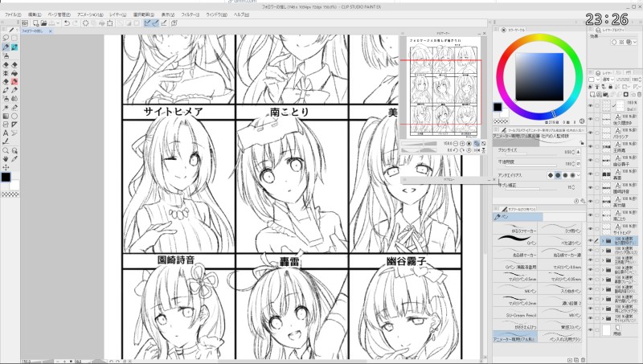Select the Text (A) tool

click(x=6, y=133)
